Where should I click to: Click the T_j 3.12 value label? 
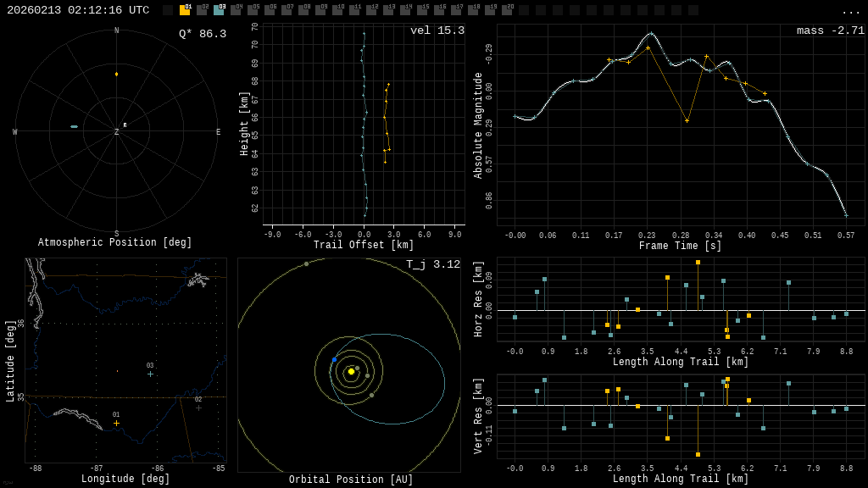pyautogui.click(x=432, y=264)
